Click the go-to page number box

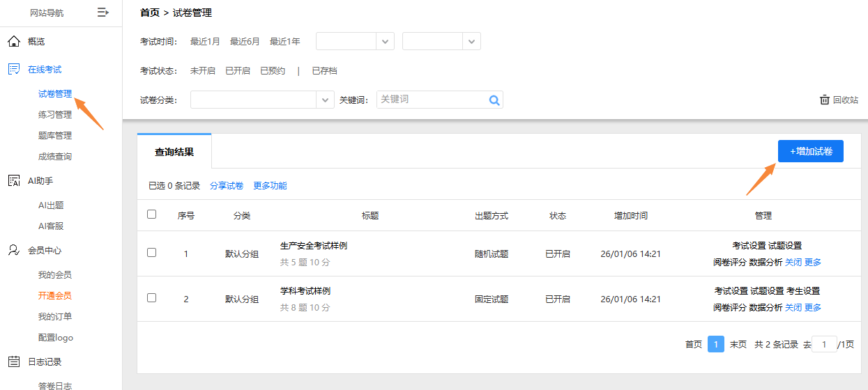point(824,344)
